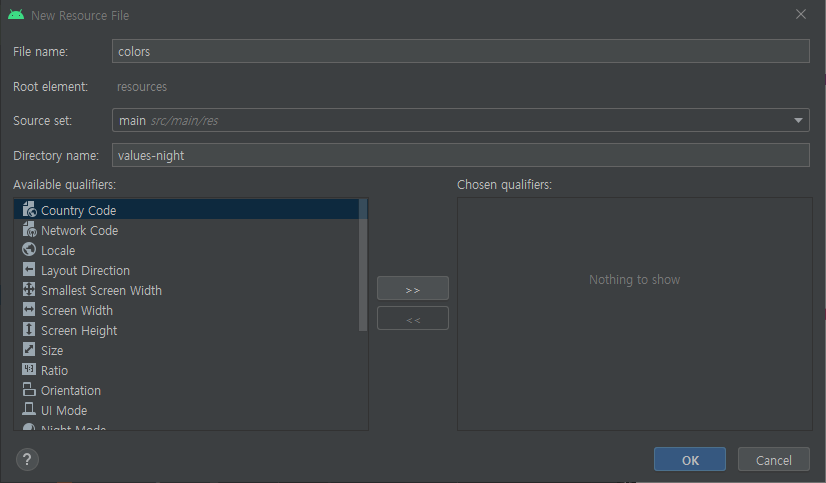Screen dimensions: 826x483
Task: Focus the Directory name field with values-night
Action: click(x=460, y=155)
